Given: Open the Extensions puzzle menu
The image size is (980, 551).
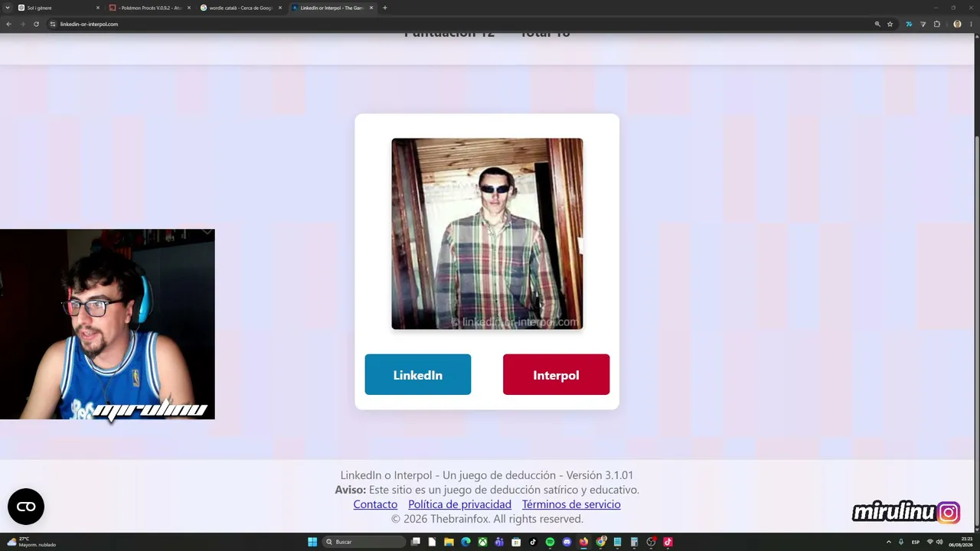Looking at the screenshot, I should coord(936,24).
